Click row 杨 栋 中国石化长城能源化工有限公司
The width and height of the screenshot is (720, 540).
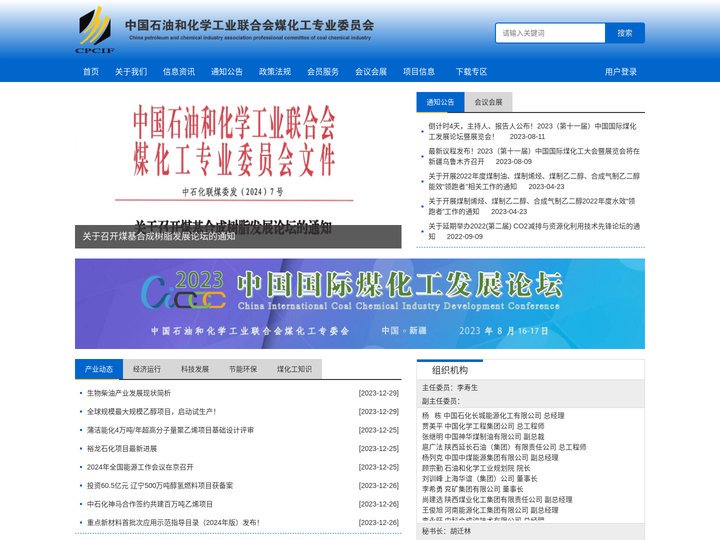(493, 416)
